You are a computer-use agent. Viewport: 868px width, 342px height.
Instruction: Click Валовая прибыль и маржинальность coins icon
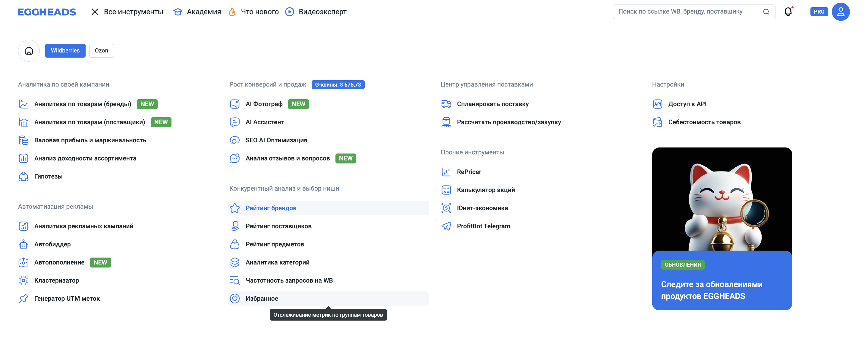tap(24, 140)
